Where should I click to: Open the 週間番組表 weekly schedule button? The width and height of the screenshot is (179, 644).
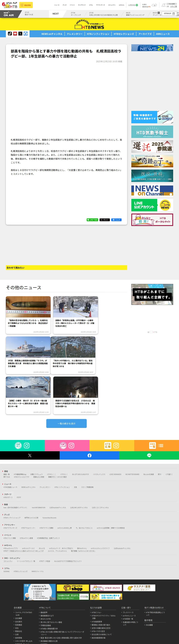coord(169,14)
